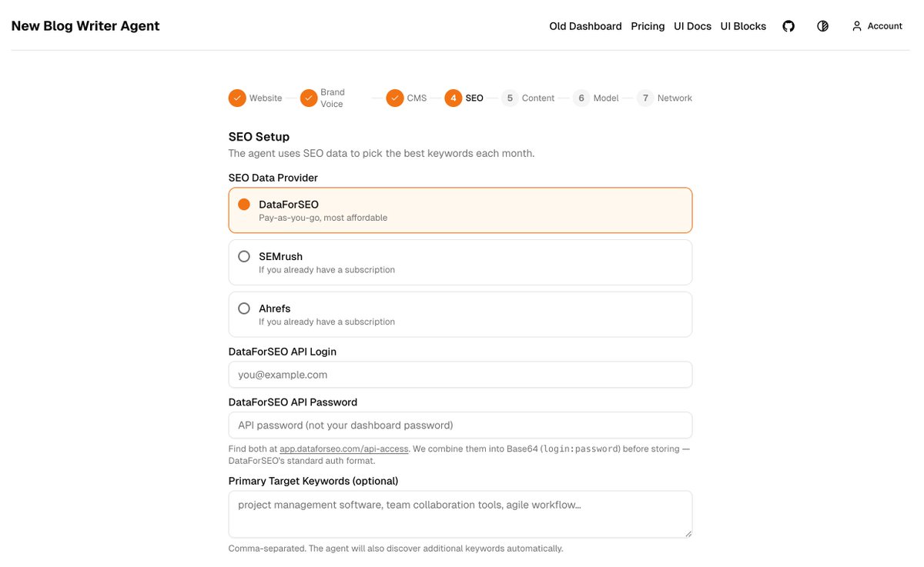Screen dimensions: 924x567
Task: Jump to the Model step label
Action: coord(606,98)
